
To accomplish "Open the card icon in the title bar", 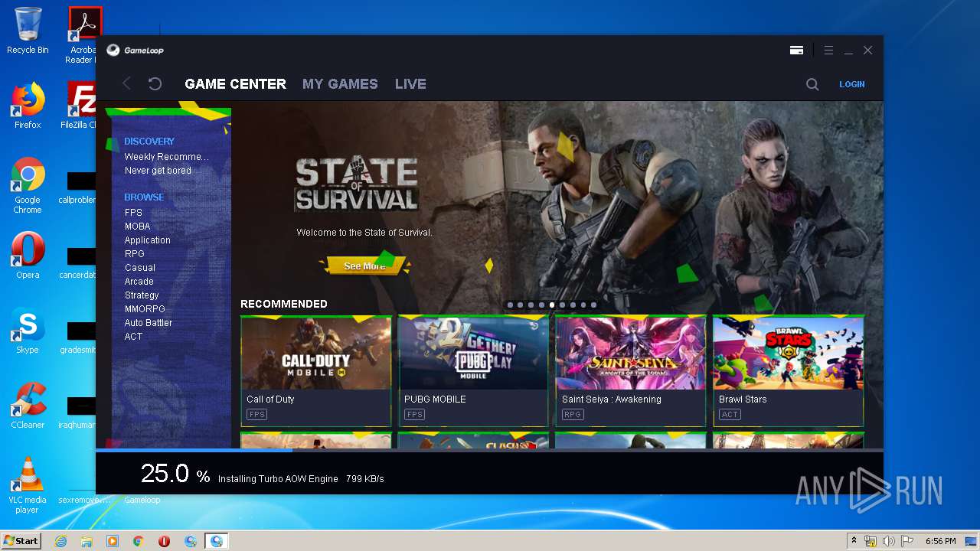I will 796,50.
